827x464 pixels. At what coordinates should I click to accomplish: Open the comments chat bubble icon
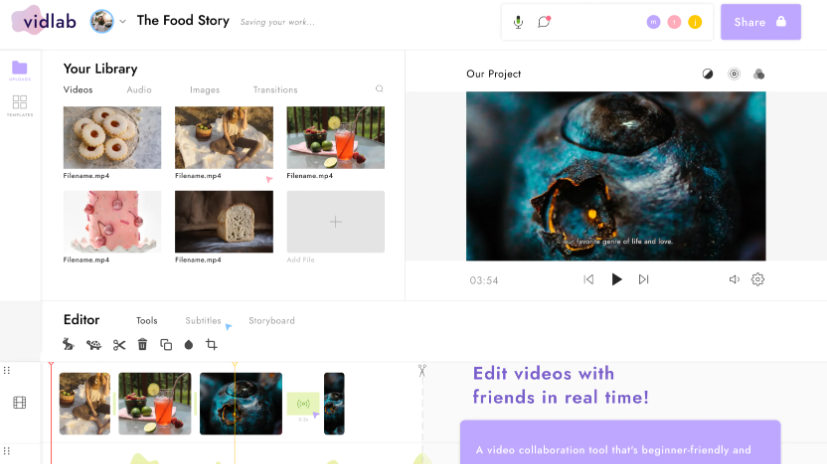click(544, 22)
